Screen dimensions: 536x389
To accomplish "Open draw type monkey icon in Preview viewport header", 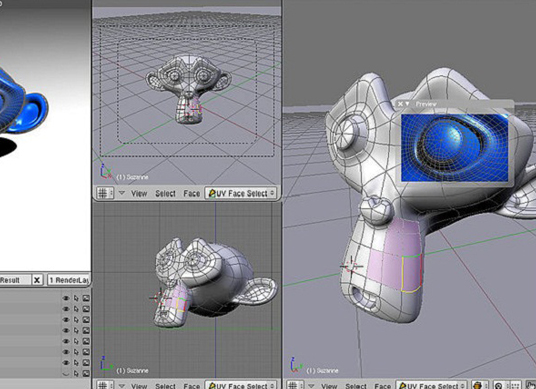I will (480, 386).
